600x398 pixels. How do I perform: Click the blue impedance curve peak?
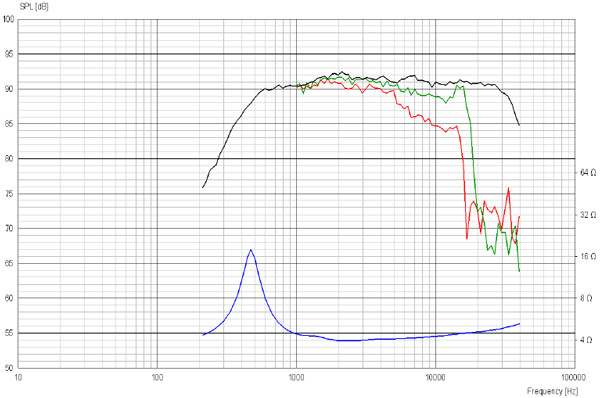pyautogui.click(x=251, y=251)
